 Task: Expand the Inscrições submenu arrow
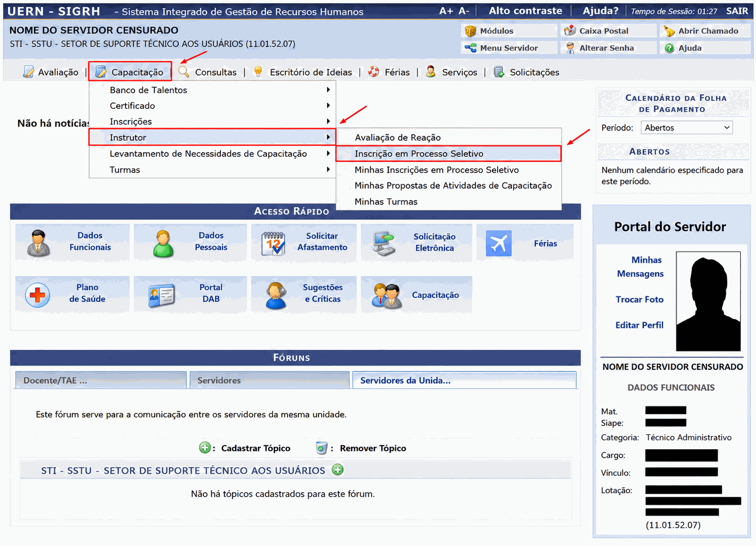tap(328, 121)
